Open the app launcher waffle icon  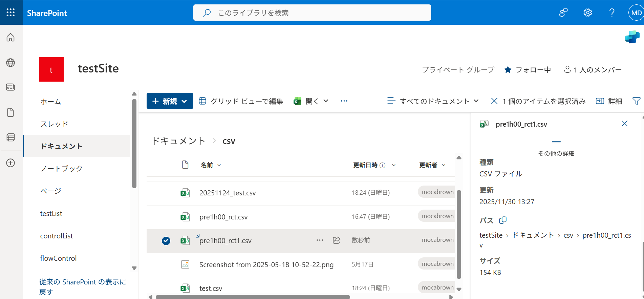pyautogui.click(x=10, y=13)
